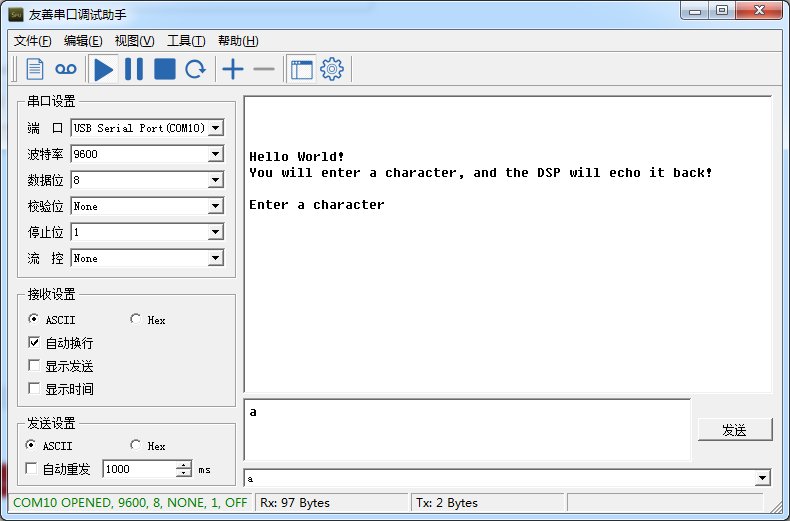Open the 工具(T) menu
790x521 pixels.
186,41
